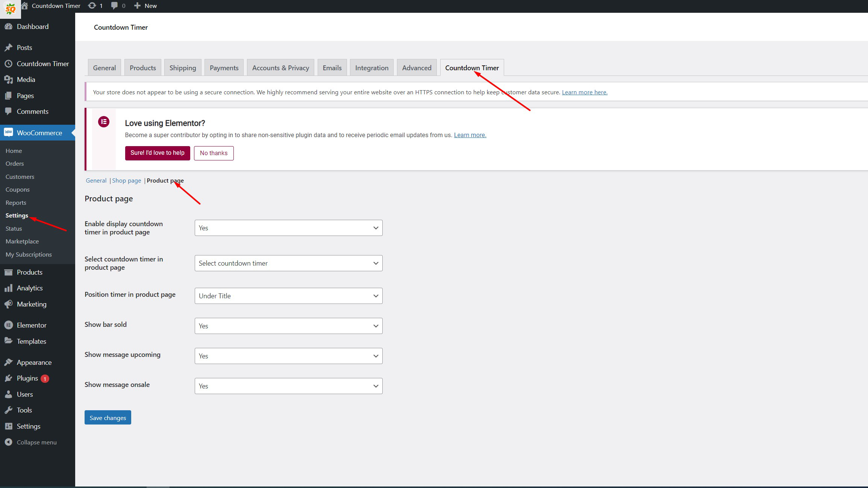Click the Templates folder icon
Screen dimensions: 868x488
(x=8, y=341)
